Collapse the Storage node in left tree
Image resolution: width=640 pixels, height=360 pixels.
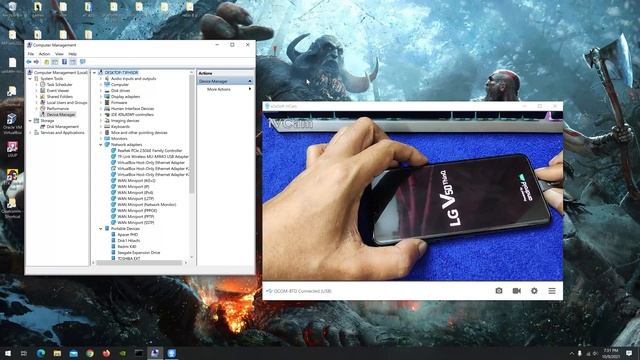[31, 121]
